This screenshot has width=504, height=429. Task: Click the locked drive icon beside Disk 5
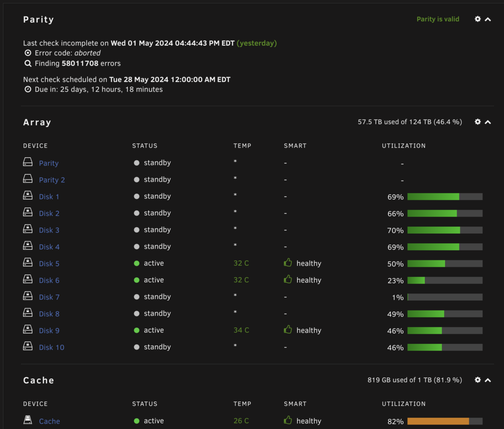[x=28, y=262]
